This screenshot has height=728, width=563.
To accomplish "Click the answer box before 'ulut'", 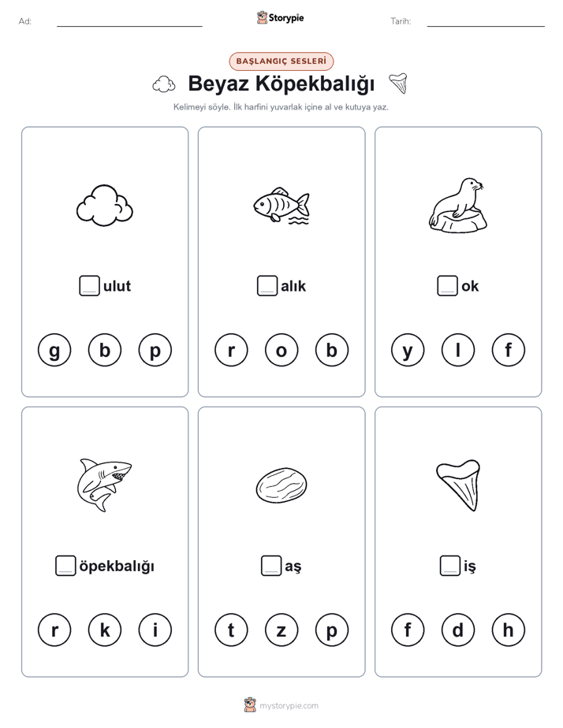I will pos(89,286).
